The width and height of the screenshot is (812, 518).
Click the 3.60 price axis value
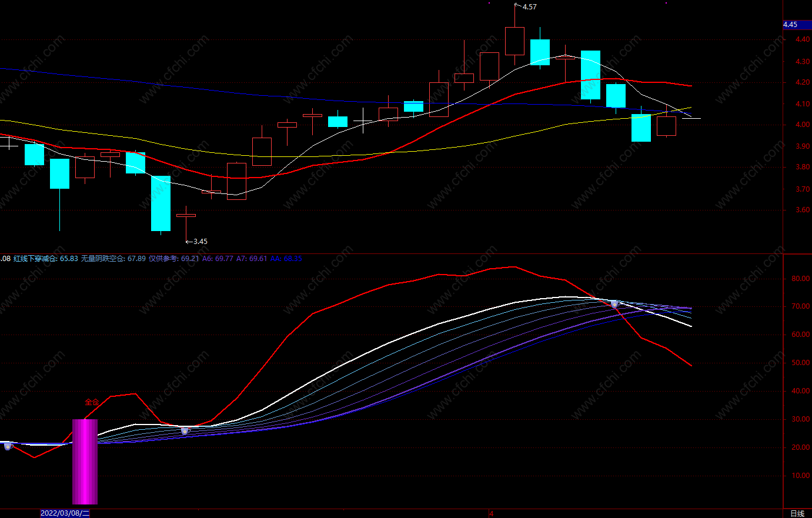point(802,210)
